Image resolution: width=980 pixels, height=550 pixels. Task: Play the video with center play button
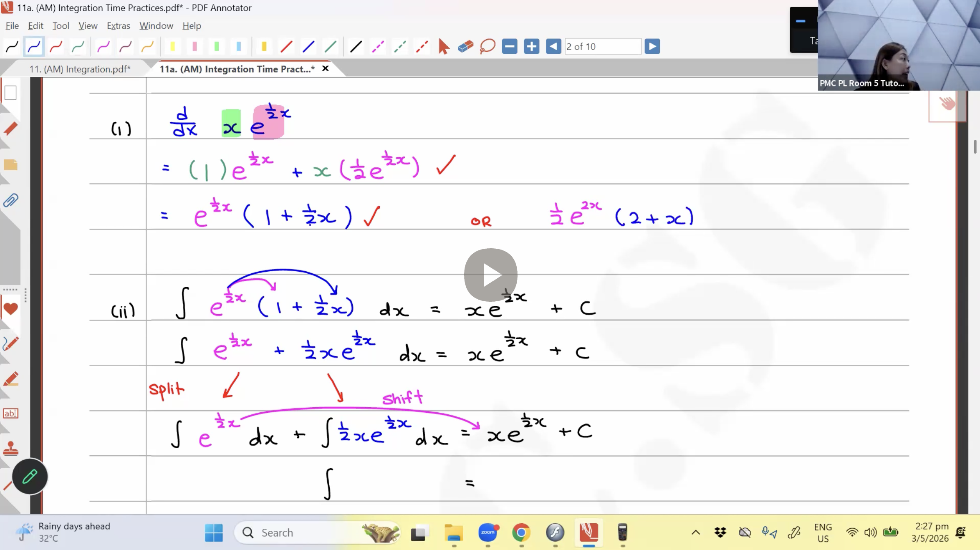click(491, 275)
